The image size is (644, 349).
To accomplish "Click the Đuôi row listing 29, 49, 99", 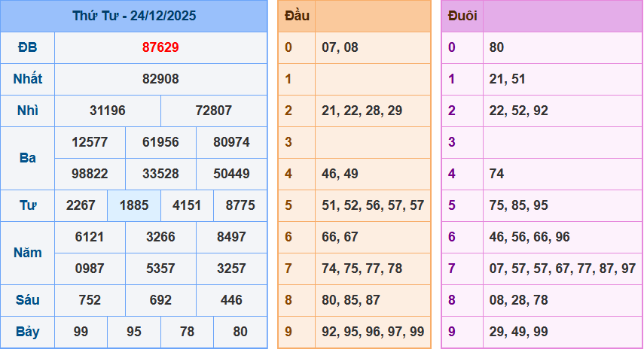I will (x=517, y=332).
